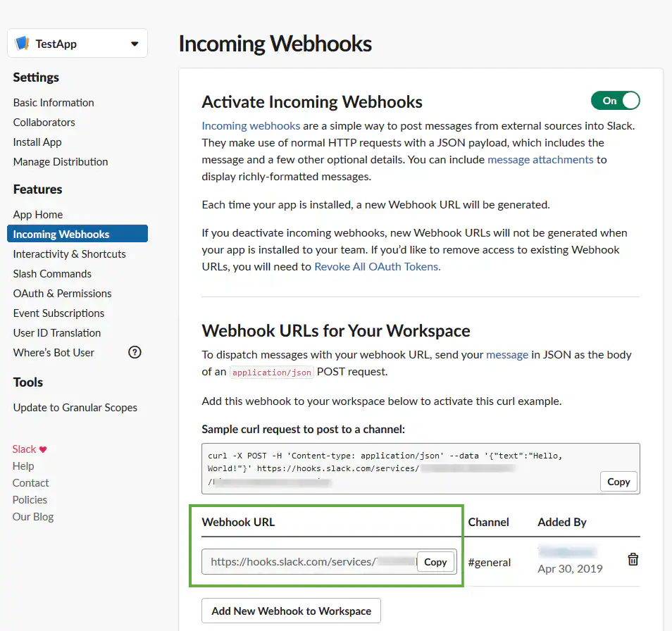Click the Settings section heading

click(36, 77)
